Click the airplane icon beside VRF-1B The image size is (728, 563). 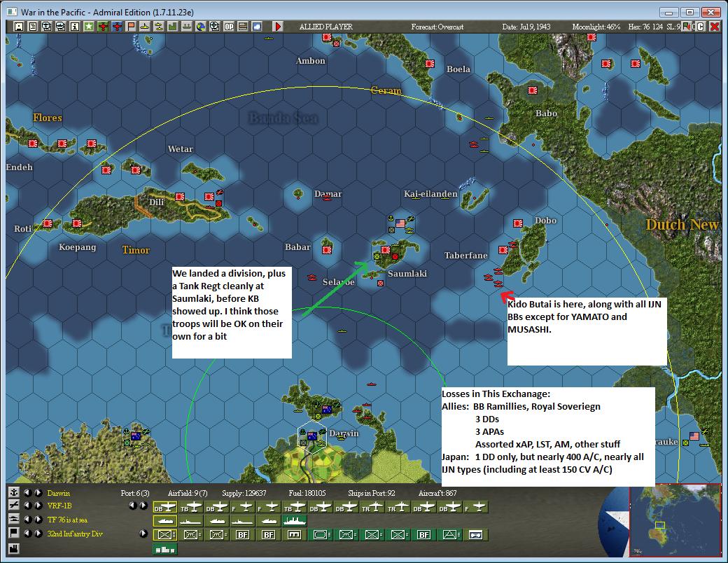14,506
